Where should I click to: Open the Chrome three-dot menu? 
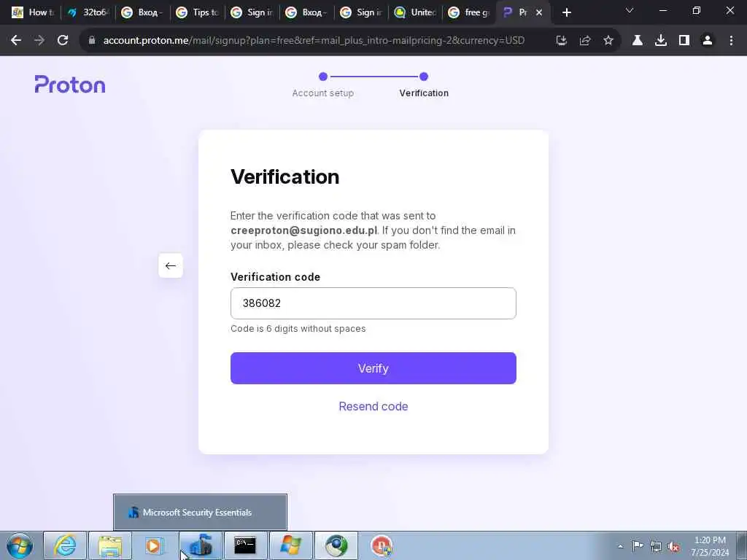pos(731,41)
